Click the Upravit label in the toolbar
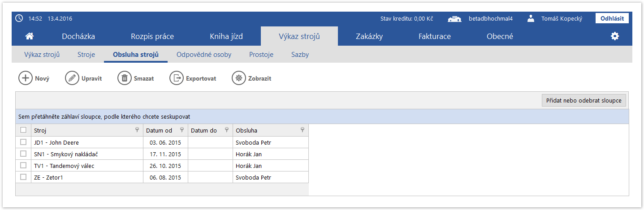The image size is (644, 210). click(92, 78)
